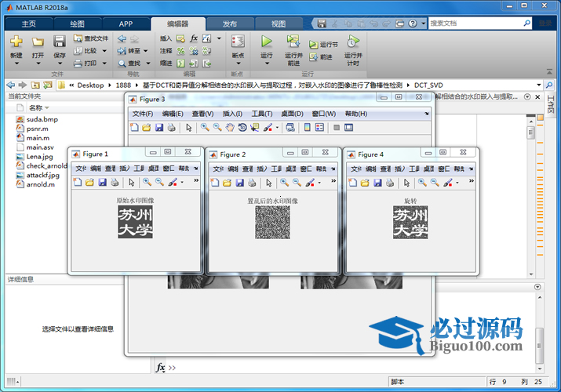Expand the Brush tool dropdown in Figure 3
This screenshot has width=561, height=392.
(277, 128)
